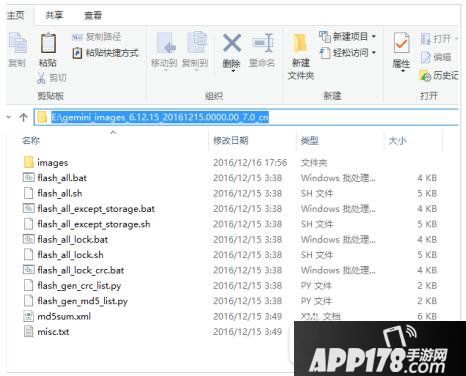
Task: Click the History icon in ribbon
Action: pos(425,76)
